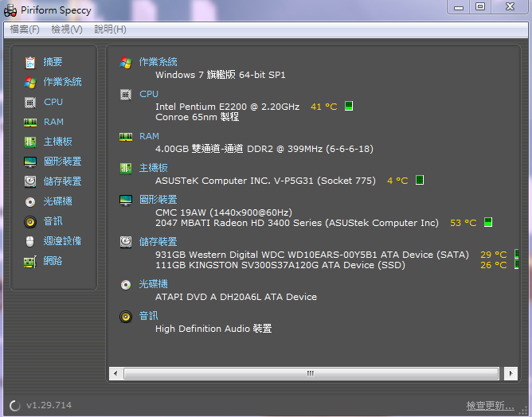Click the monitor icon in summary panel
The image size is (532, 417).
pos(126,200)
